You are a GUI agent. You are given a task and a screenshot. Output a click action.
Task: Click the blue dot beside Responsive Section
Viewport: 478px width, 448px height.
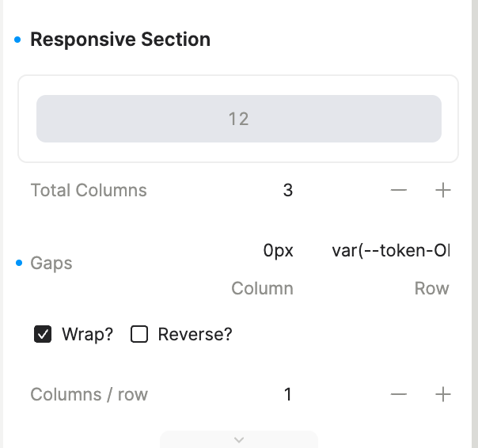(18, 40)
